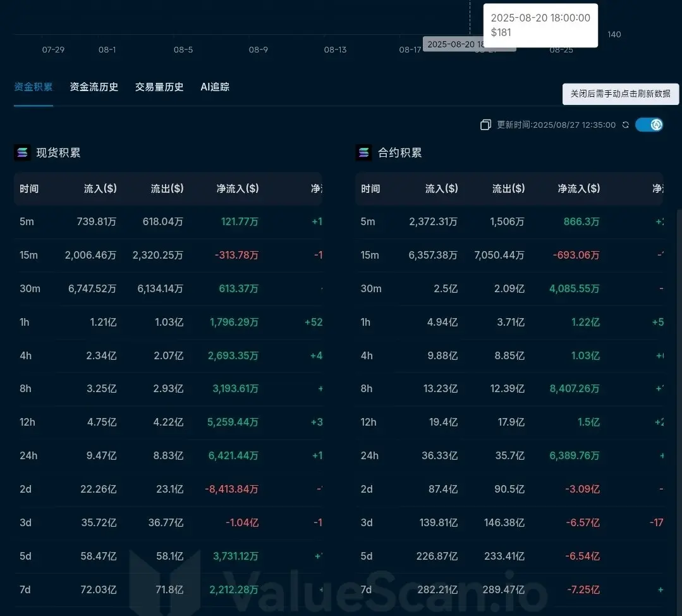Click spot net inflow value 2,693.35万
Viewport: 682px width, 616px height.
pyautogui.click(x=233, y=355)
